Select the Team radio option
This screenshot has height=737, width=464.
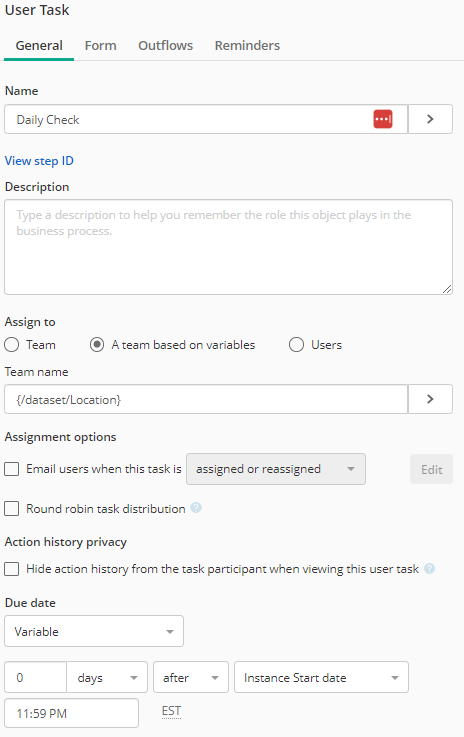click(12, 345)
